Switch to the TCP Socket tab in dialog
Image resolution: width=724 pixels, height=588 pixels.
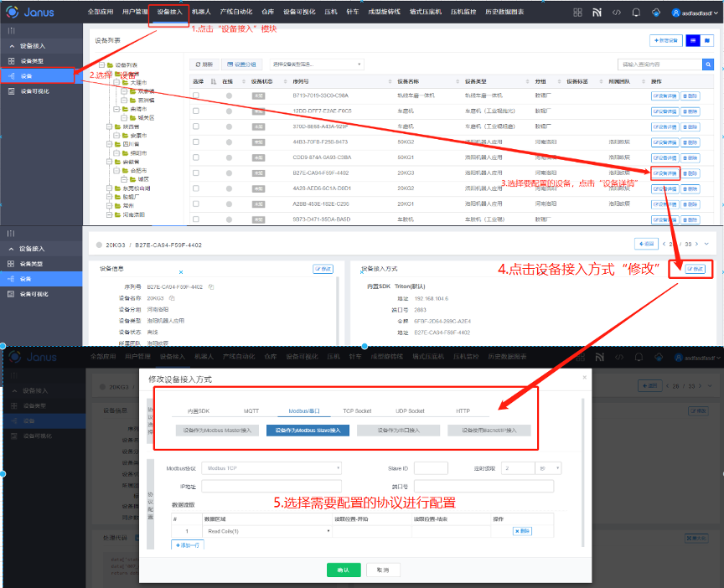(x=357, y=410)
